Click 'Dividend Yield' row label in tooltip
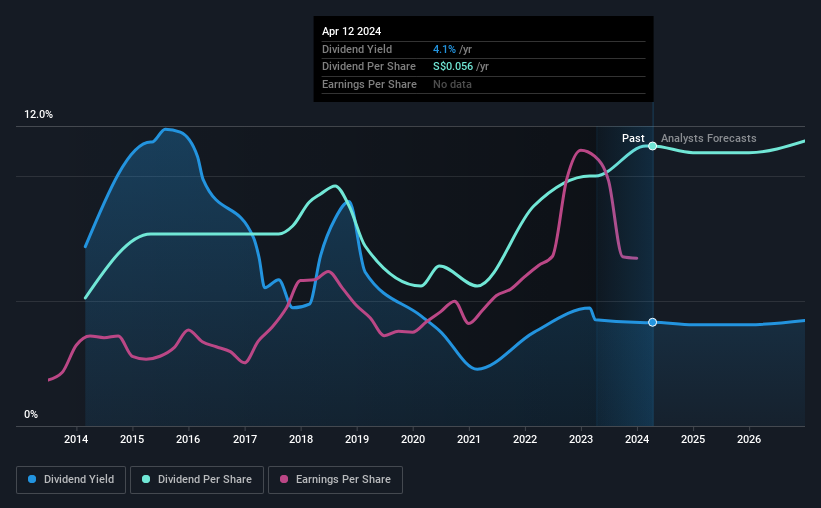821x508 pixels. click(357, 49)
